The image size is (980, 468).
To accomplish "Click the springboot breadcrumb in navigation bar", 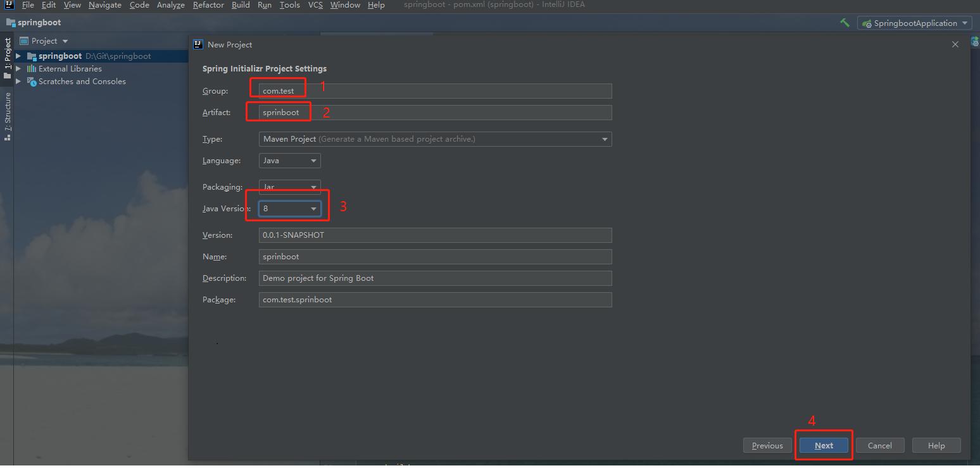I will pyautogui.click(x=39, y=23).
